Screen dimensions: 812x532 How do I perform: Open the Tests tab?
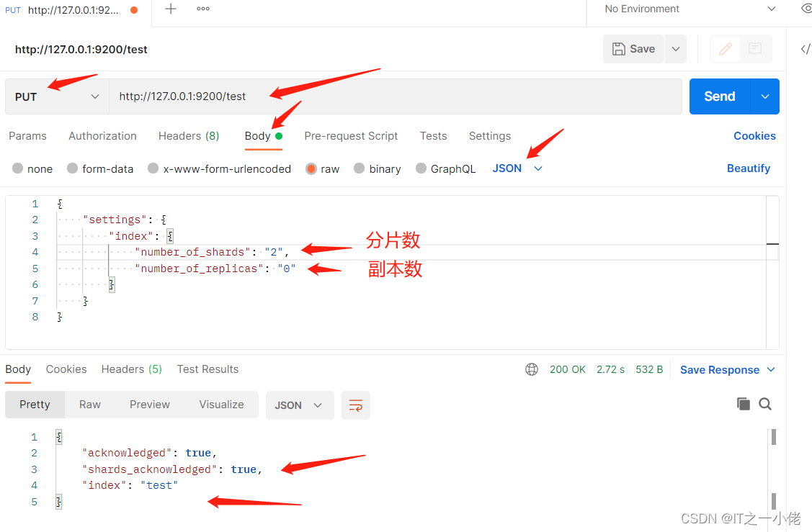point(433,135)
